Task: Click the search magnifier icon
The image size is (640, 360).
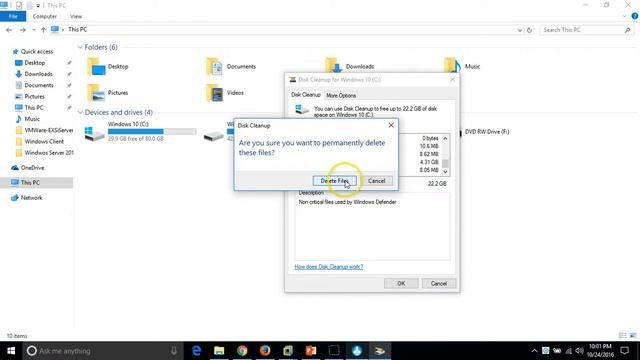Action: pyautogui.click(x=627, y=30)
